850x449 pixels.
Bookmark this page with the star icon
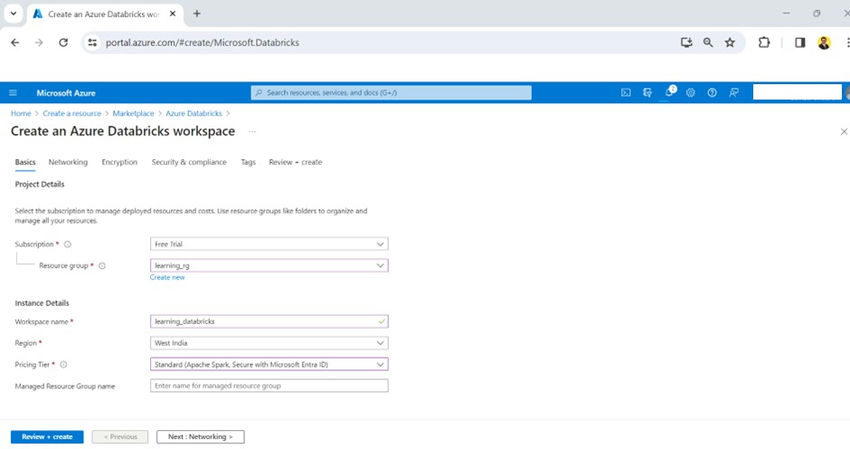730,42
